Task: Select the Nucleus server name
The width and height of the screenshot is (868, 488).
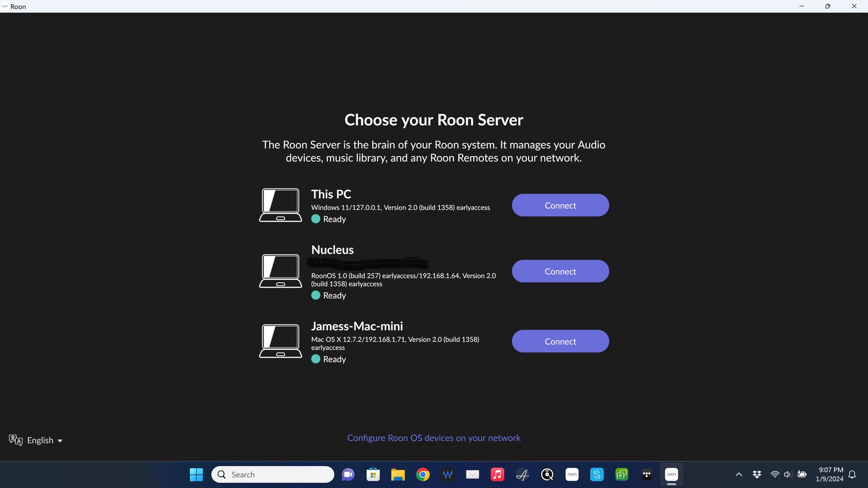Action: point(332,249)
